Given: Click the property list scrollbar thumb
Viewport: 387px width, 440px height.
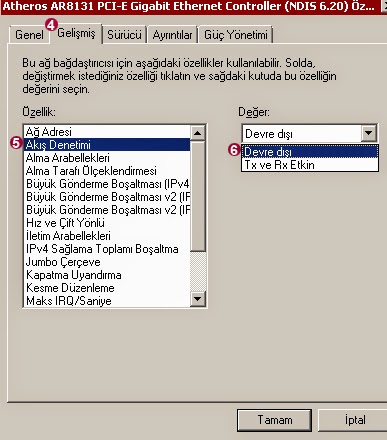Looking at the screenshot, I should [x=198, y=196].
